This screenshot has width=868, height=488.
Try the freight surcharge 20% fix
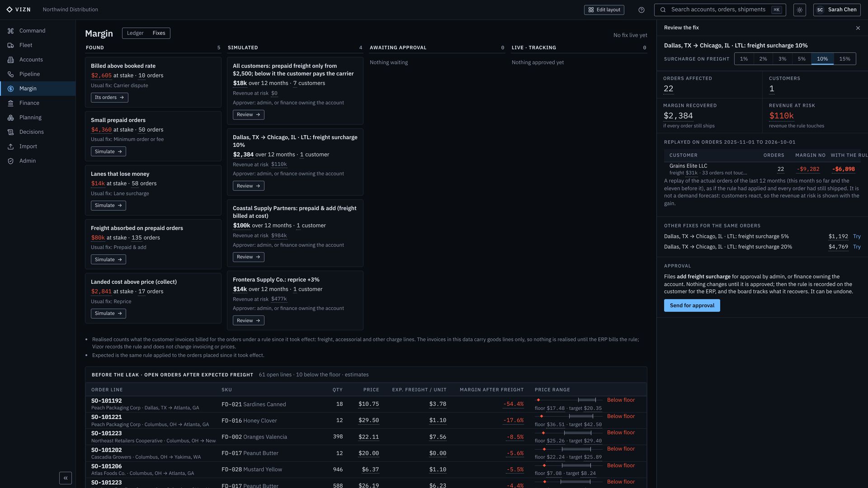pos(857,247)
